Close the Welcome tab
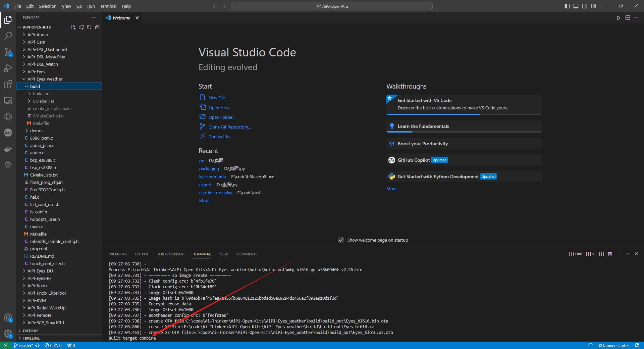 (137, 18)
